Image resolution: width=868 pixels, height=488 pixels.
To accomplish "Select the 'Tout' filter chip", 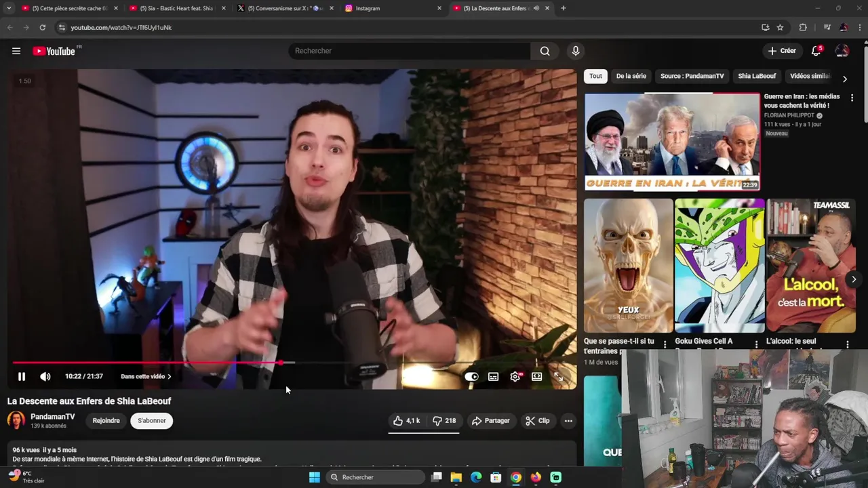I will pos(595,77).
